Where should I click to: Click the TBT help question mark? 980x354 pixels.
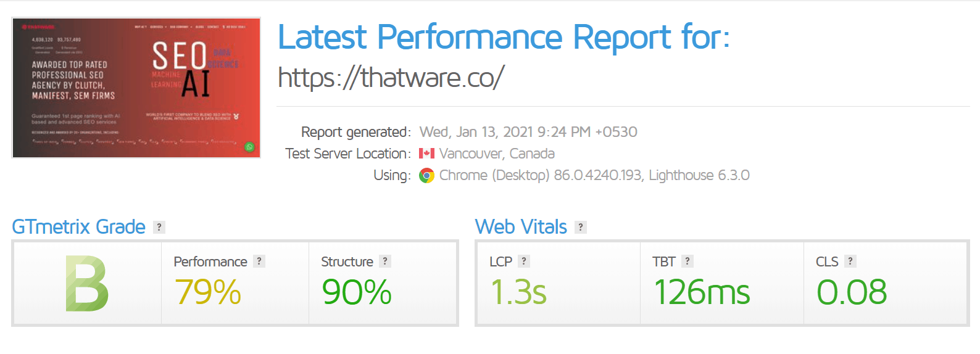(x=687, y=261)
